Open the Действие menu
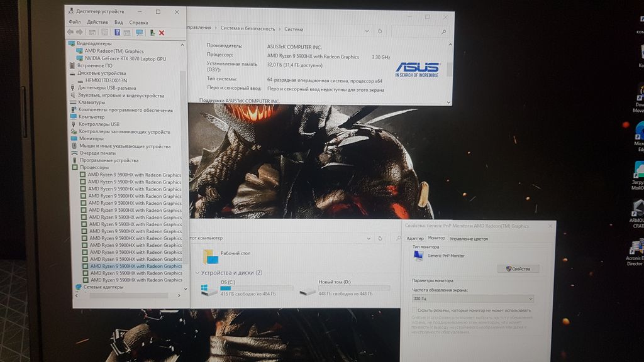 97,22
